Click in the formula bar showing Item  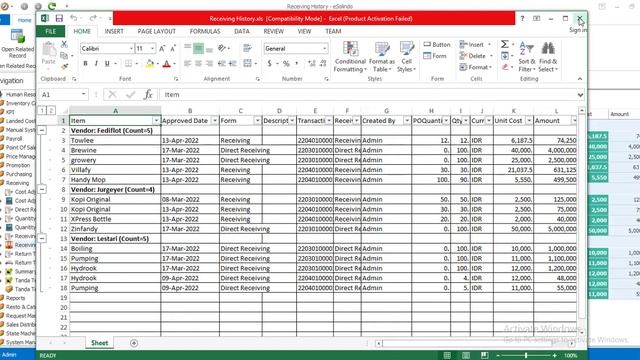pyautogui.click(x=367, y=95)
